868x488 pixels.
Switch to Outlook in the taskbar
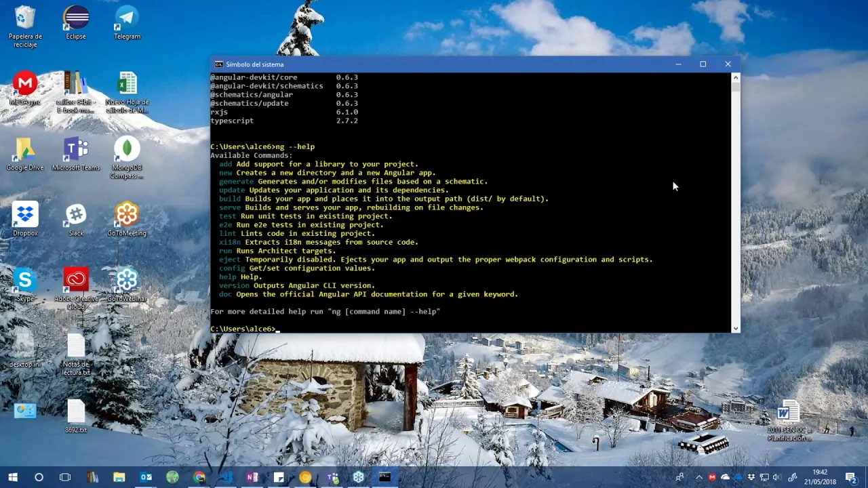point(146,477)
